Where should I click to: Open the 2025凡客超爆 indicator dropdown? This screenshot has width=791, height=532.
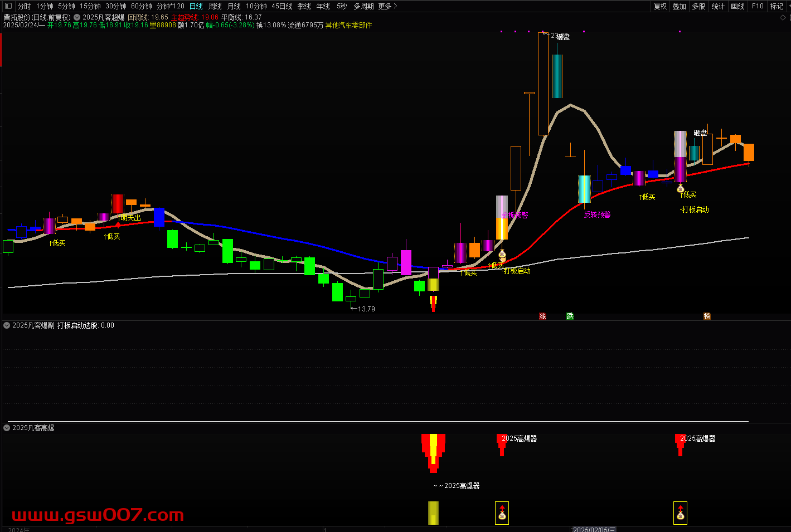[77, 17]
